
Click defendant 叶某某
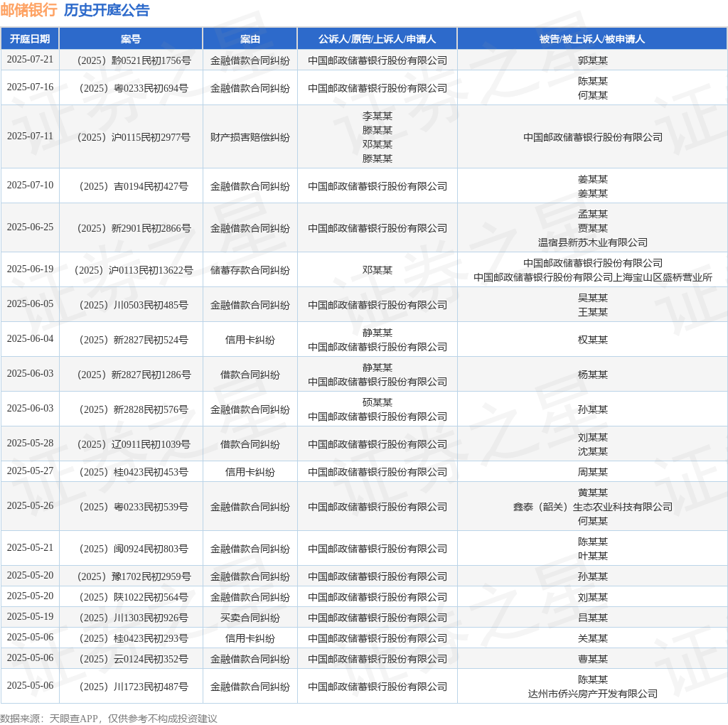[x=592, y=556]
